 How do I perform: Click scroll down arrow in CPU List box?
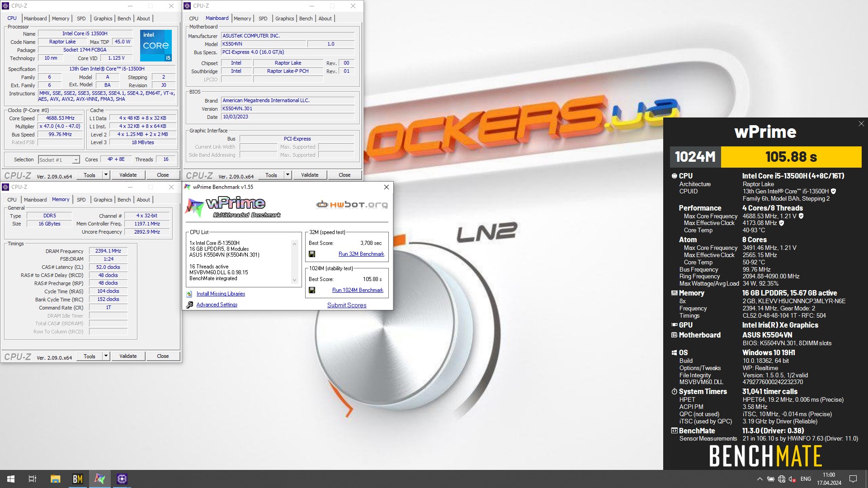point(295,280)
